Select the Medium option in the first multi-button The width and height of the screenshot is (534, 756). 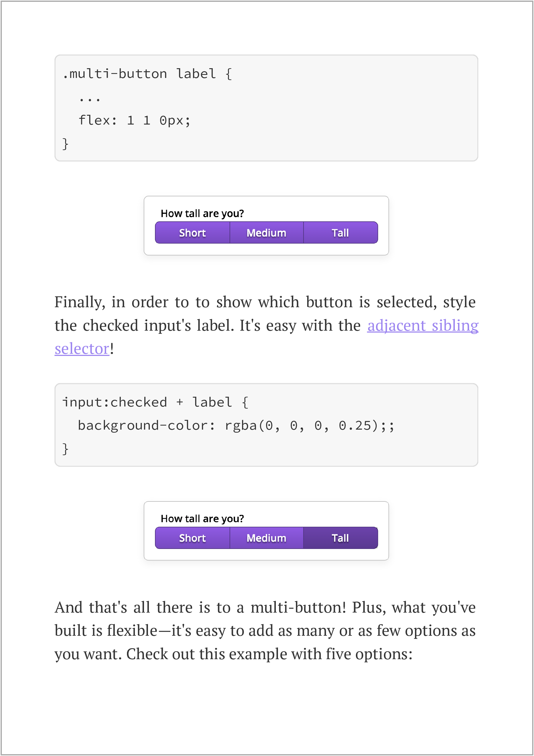(x=266, y=233)
